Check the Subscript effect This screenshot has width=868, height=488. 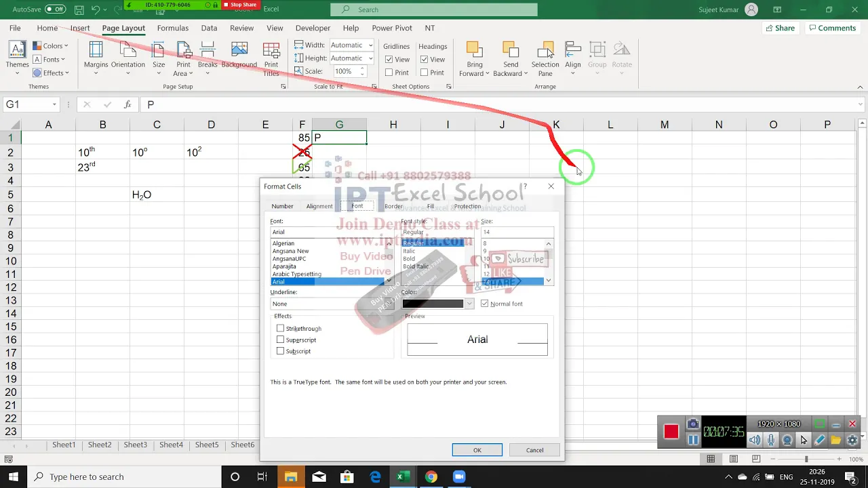[280, 351]
